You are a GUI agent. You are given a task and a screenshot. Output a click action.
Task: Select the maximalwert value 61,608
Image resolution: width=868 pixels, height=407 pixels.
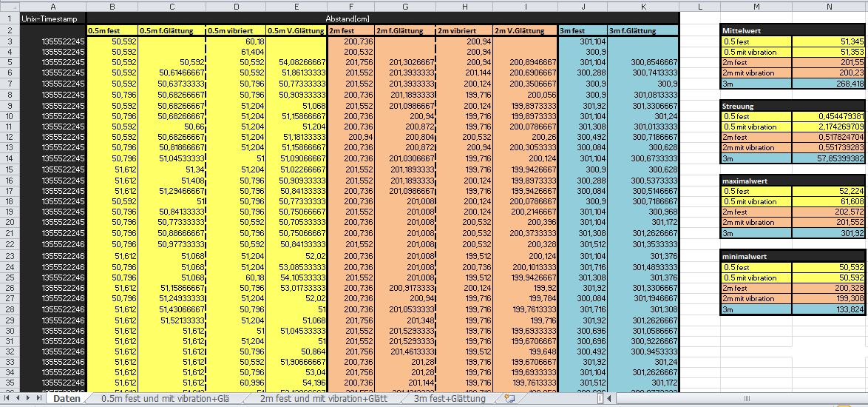pos(828,201)
